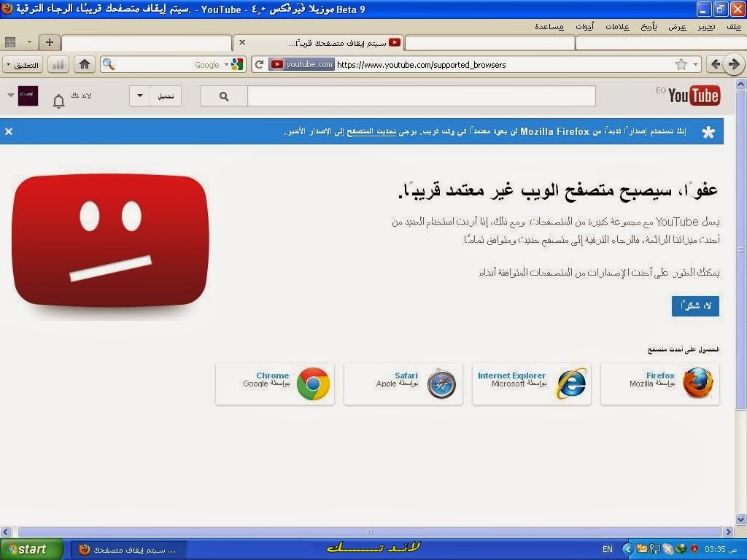Click the Safari compass icon
The width and height of the screenshot is (747, 560).
click(x=441, y=384)
